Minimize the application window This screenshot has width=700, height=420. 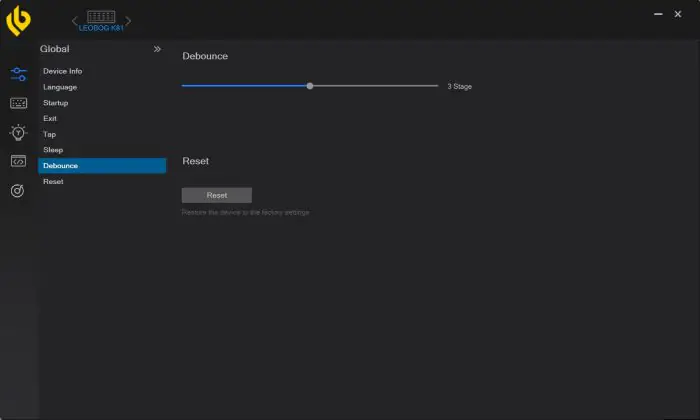pos(658,14)
